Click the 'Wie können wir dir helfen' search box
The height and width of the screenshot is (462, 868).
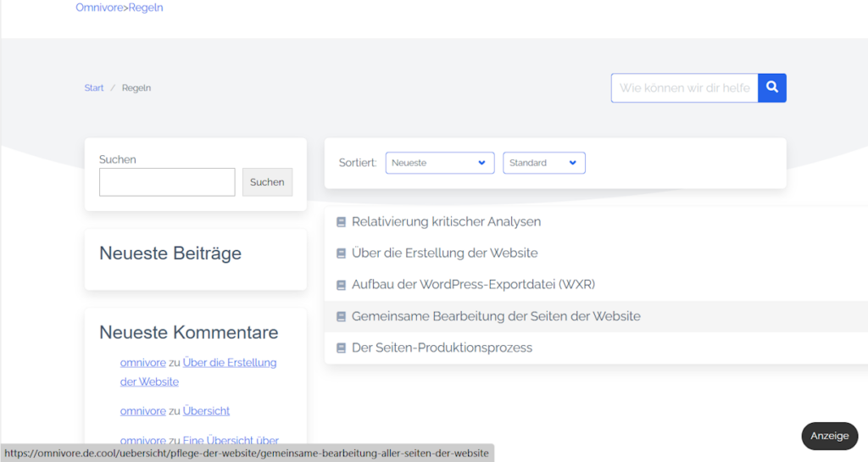pyautogui.click(x=684, y=88)
